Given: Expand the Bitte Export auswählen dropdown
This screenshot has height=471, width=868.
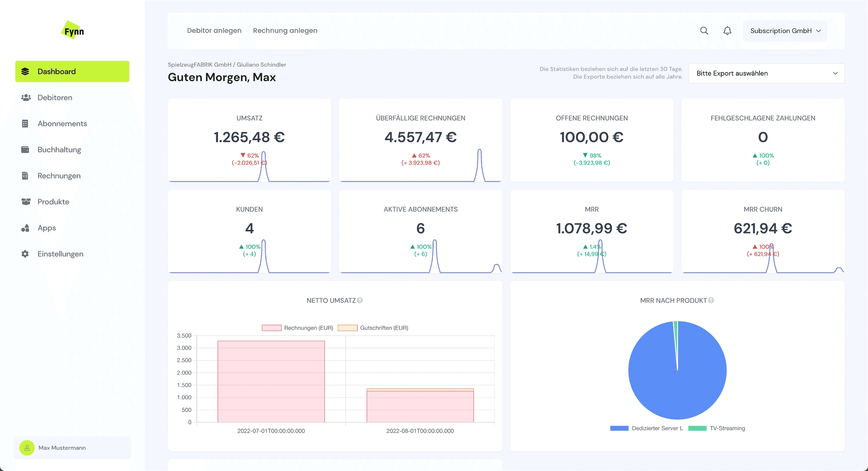Looking at the screenshot, I should pyautogui.click(x=766, y=73).
